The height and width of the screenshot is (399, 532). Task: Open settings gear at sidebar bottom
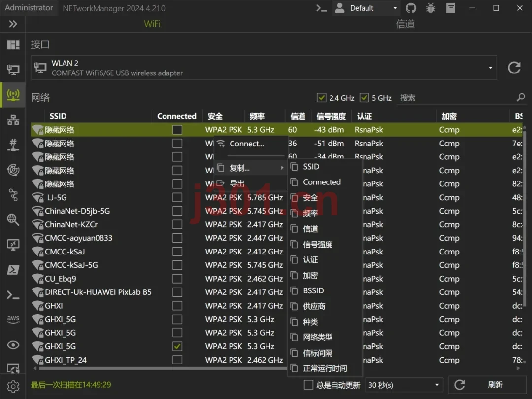tap(13, 387)
